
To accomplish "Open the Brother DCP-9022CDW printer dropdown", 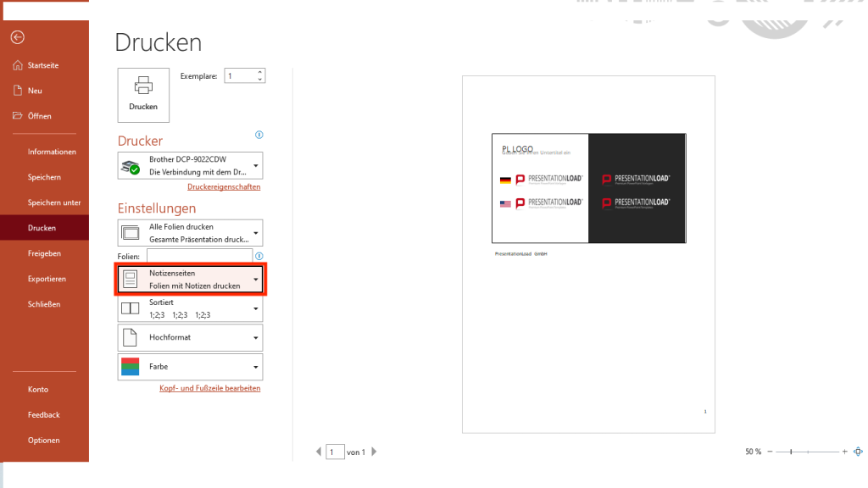I will [x=190, y=165].
